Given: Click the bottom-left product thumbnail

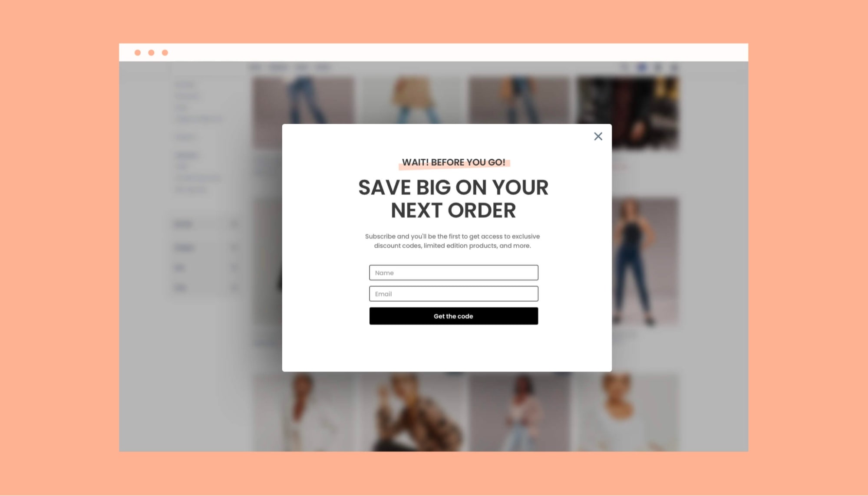Looking at the screenshot, I should 304,414.
